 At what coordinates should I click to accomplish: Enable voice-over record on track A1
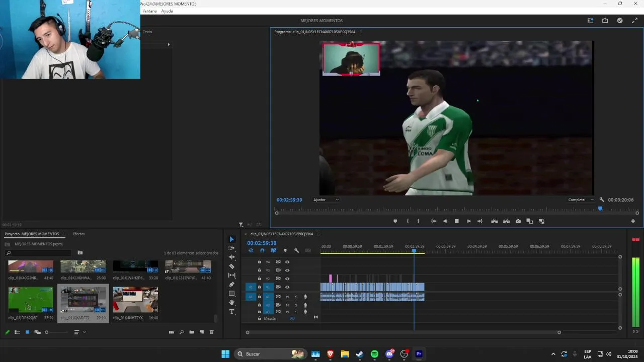pyautogui.click(x=305, y=297)
